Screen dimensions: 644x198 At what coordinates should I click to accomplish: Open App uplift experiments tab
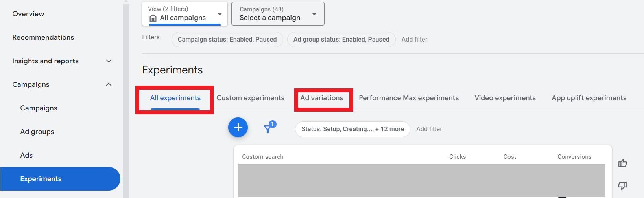click(589, 98)
